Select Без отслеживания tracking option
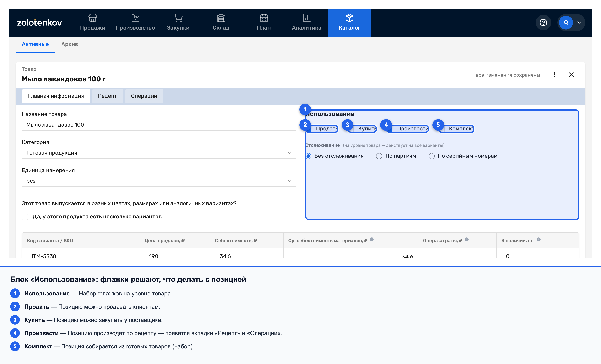The height and width of the screenshot is (364, 601). point(308,156)
